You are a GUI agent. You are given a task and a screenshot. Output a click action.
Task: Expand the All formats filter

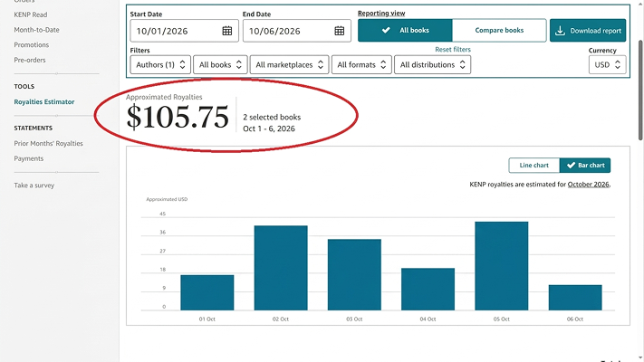coord(361,64)
